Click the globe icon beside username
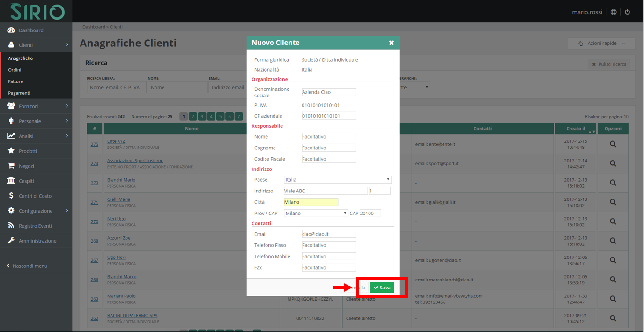Image resolution: width=644 pixels, height=332 pixels. [x=614, y=12]
